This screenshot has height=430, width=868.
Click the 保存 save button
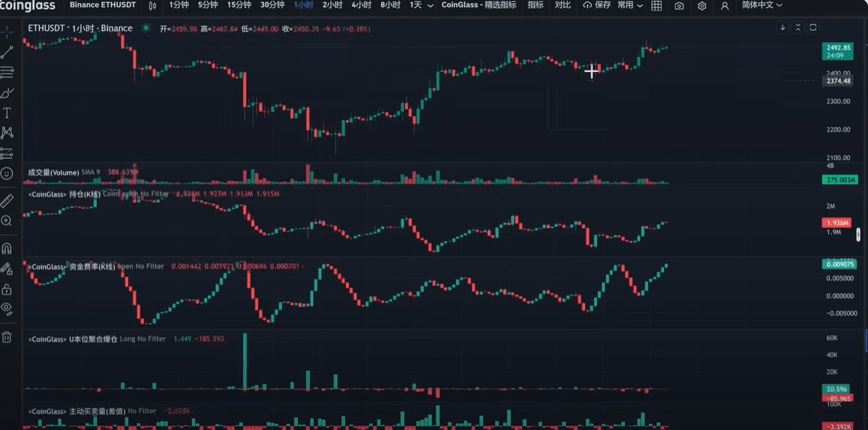[x=597, y=5]
